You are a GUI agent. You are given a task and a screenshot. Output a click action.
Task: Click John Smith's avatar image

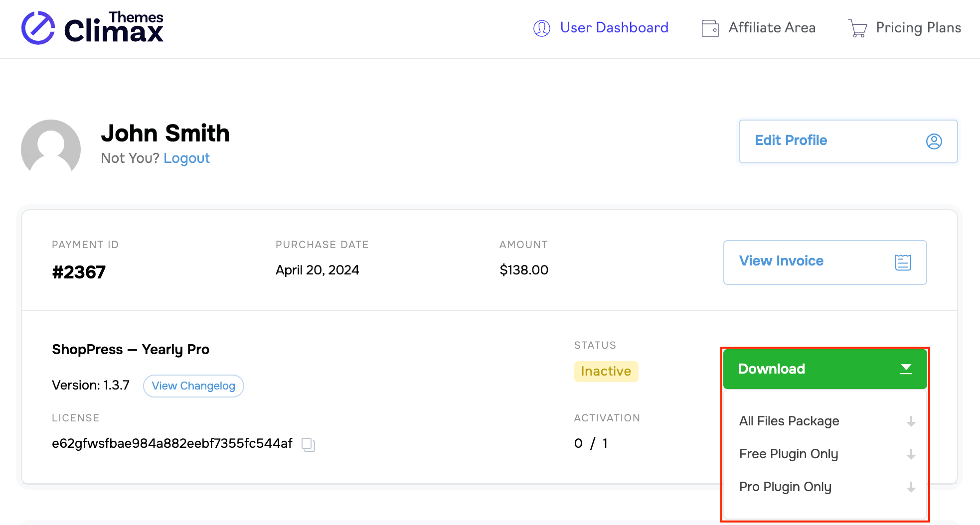[51, 147]
